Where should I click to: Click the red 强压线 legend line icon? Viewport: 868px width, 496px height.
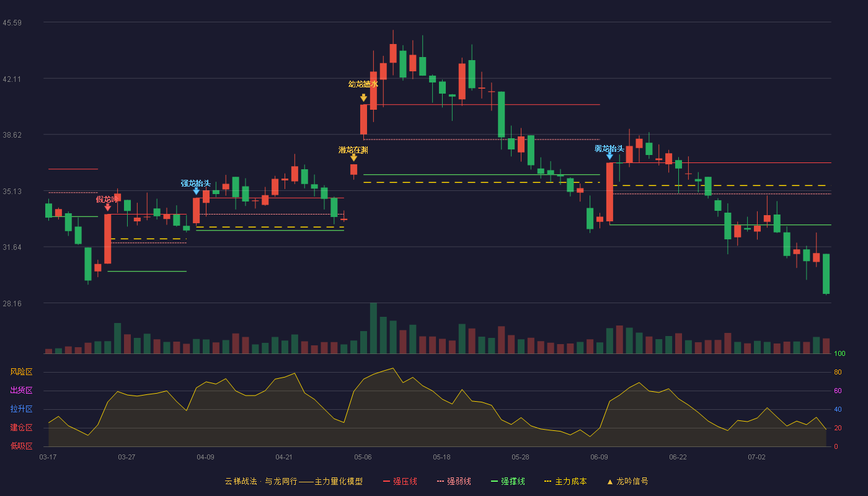[387, 481]
